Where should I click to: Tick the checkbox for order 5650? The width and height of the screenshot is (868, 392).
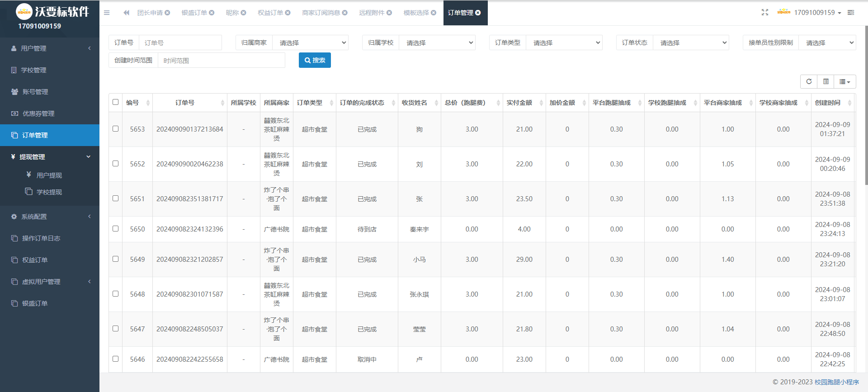115,229
